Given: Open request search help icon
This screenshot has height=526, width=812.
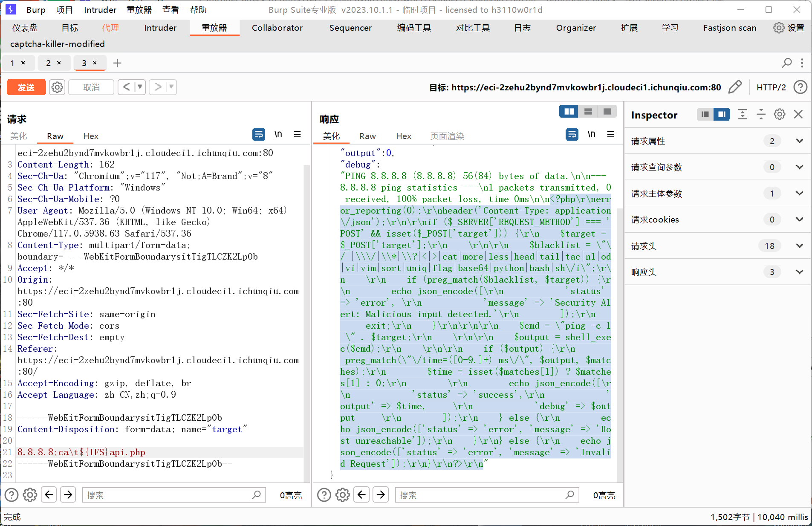Looking at the screenshot, I should click(12, 495).
